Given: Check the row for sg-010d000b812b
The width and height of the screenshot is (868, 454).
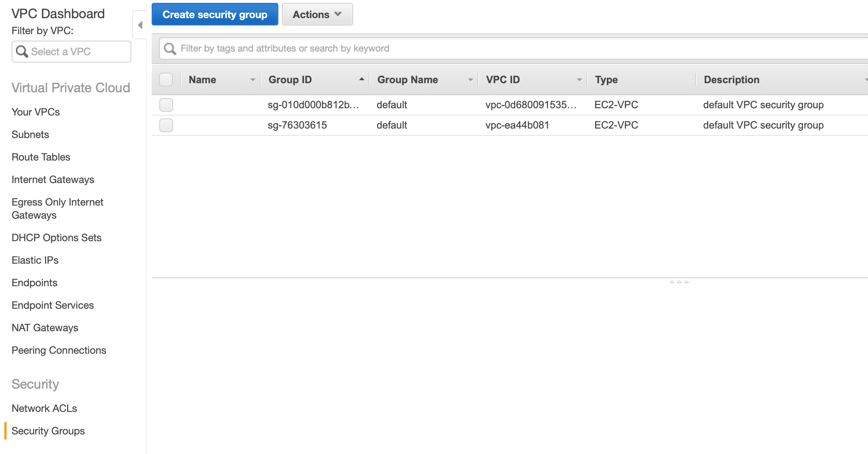Looking at the screenshot, I should coord(166,105).
